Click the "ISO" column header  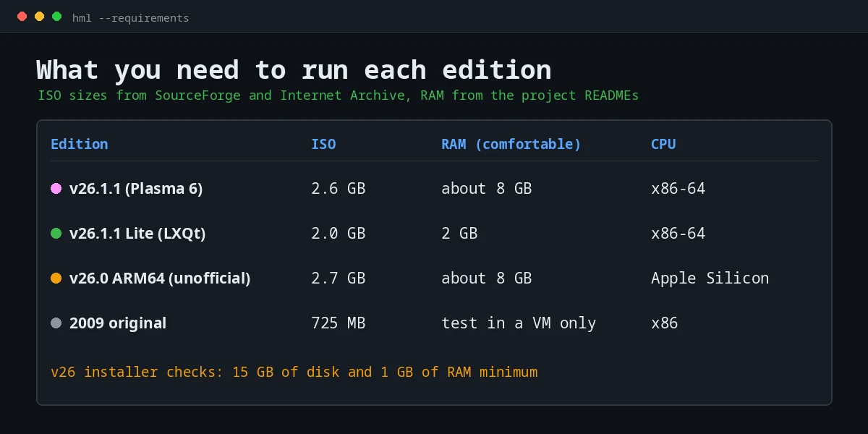323,144
